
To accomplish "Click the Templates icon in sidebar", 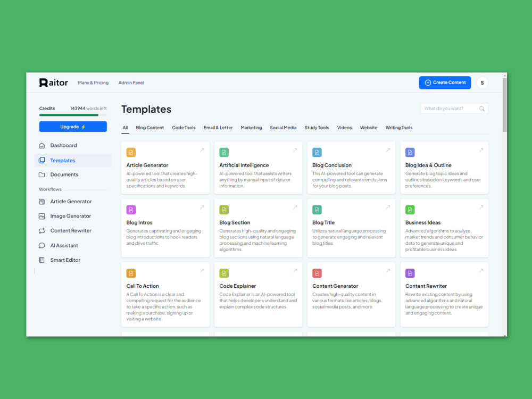I will click(x=41, y=161).
